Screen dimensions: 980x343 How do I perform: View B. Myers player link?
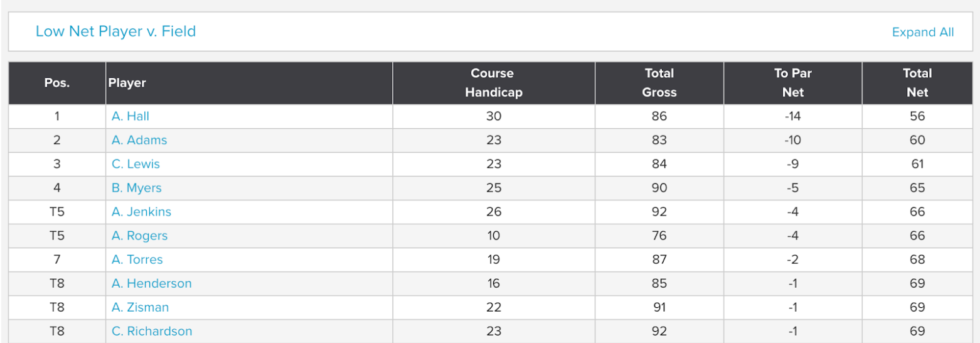136,188
